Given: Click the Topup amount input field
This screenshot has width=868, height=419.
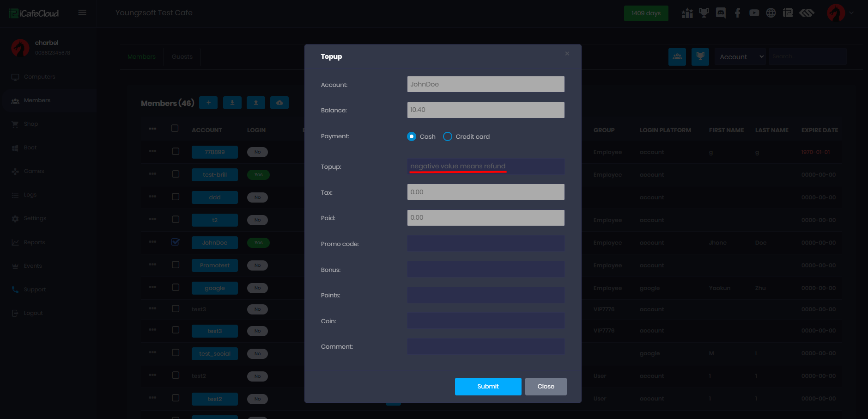Looking at the screenshot, I should pos(486,166).
